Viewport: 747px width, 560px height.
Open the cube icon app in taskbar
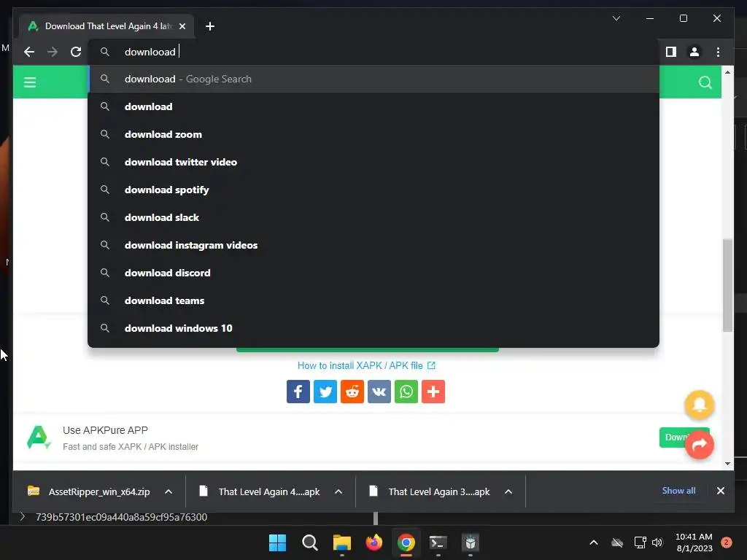point(471,542)
